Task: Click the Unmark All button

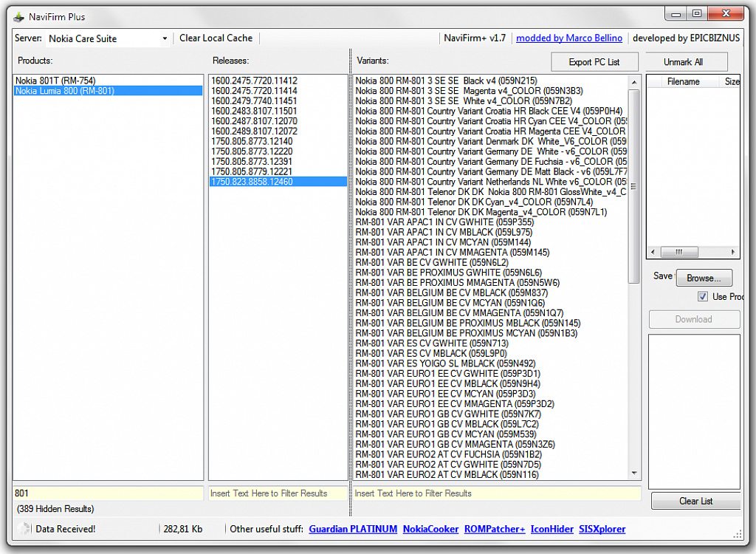Action: [x=683, y=62]
